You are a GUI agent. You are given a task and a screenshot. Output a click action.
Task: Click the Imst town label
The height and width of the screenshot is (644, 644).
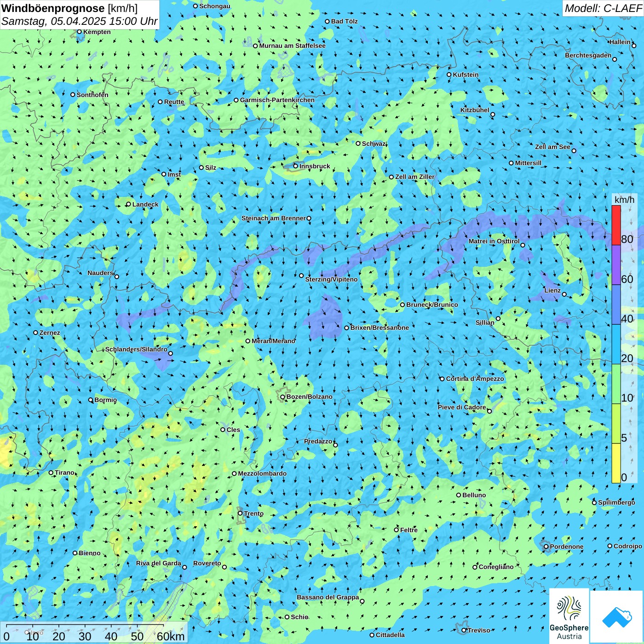[x=174, y=174]
